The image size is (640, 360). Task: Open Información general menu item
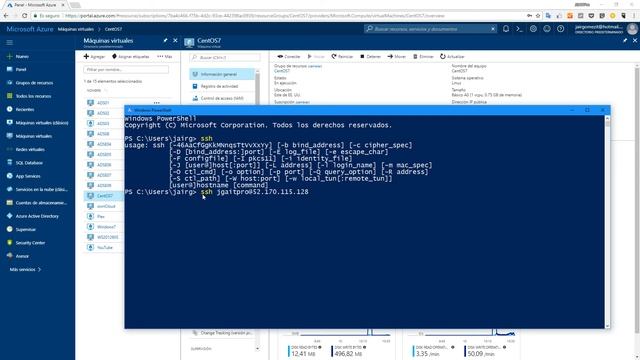[222, 74]
